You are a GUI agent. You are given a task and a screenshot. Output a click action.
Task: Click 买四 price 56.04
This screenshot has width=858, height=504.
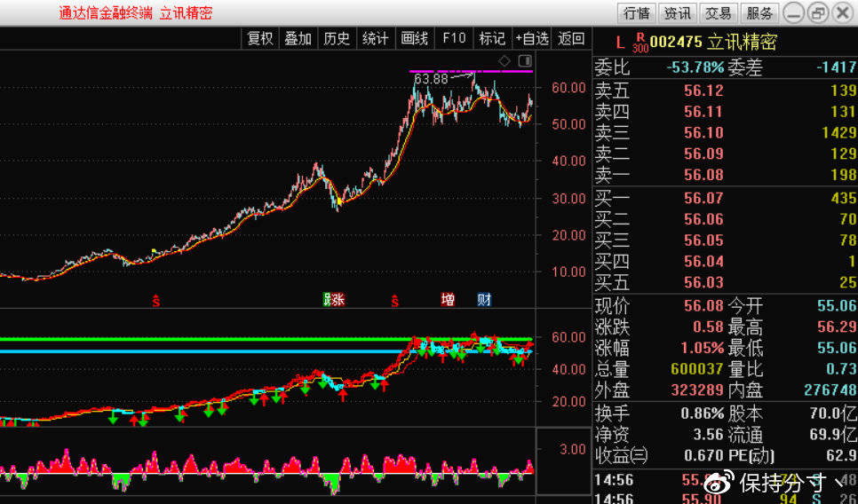pyautogui.click(x=703, y=261)
